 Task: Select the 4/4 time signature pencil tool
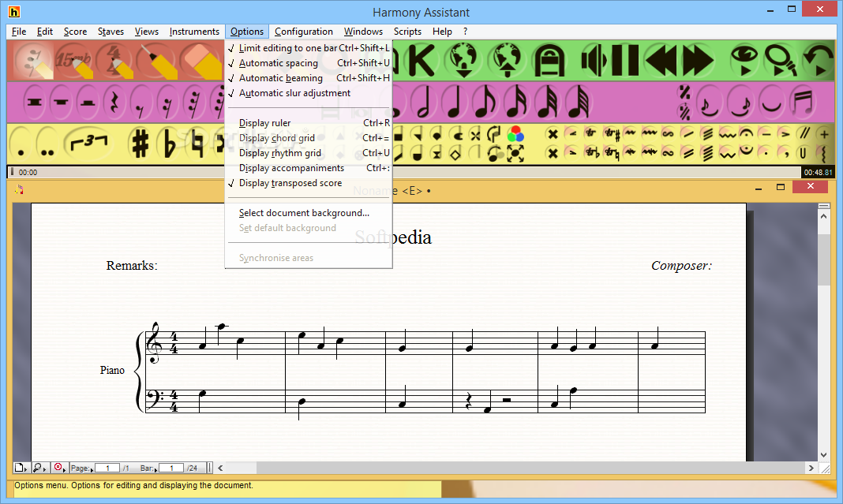(115, 61)
